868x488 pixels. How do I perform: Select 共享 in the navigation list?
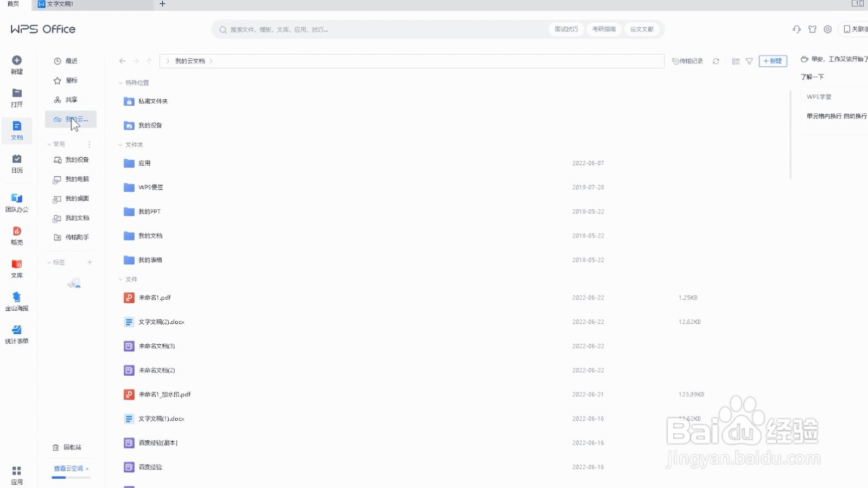71,100
